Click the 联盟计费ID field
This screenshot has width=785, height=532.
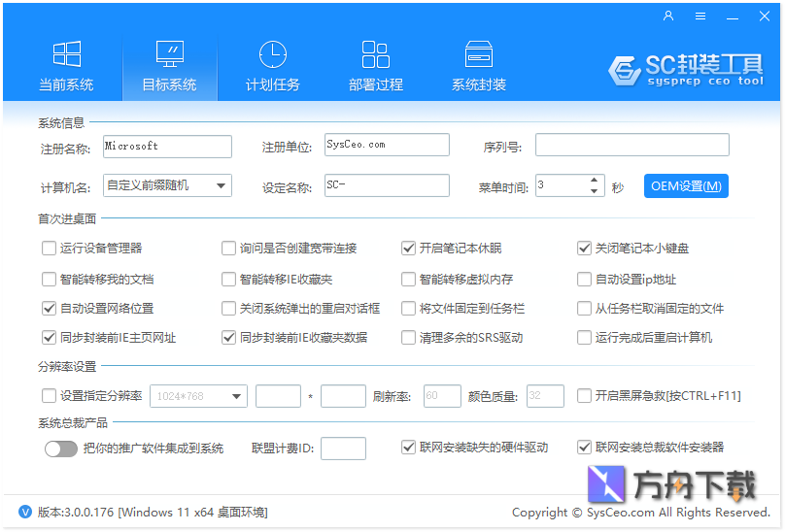click(344, 449)
